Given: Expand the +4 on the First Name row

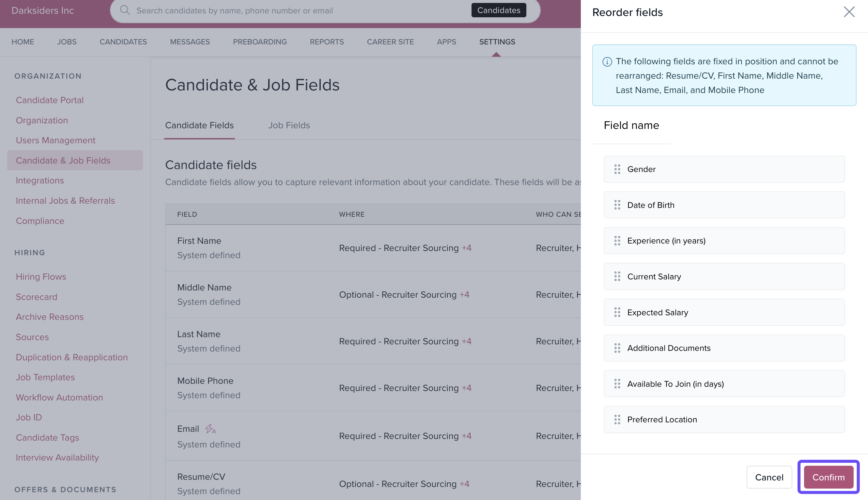Looking at the screenshot, I should click(x=466, y=248).
